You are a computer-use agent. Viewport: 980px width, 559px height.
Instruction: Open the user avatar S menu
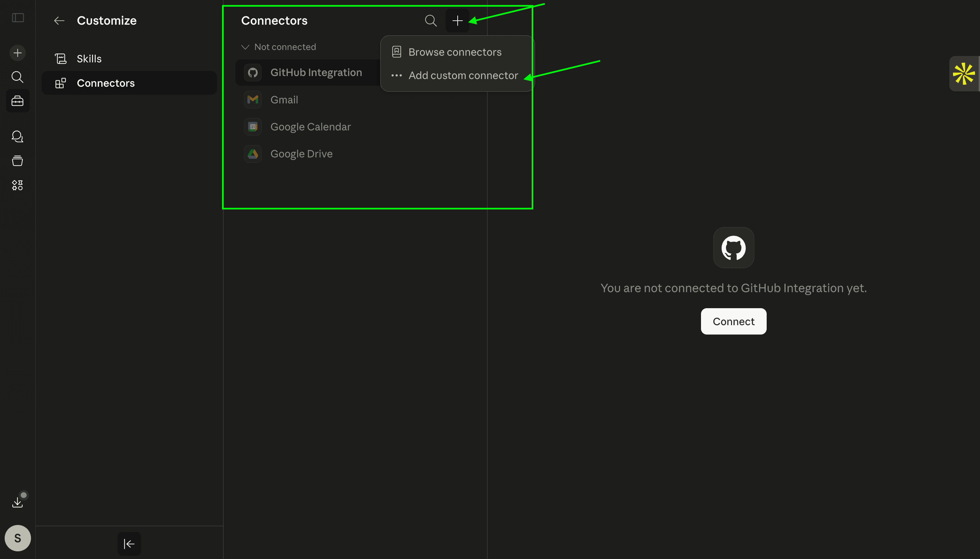point(18,538)
